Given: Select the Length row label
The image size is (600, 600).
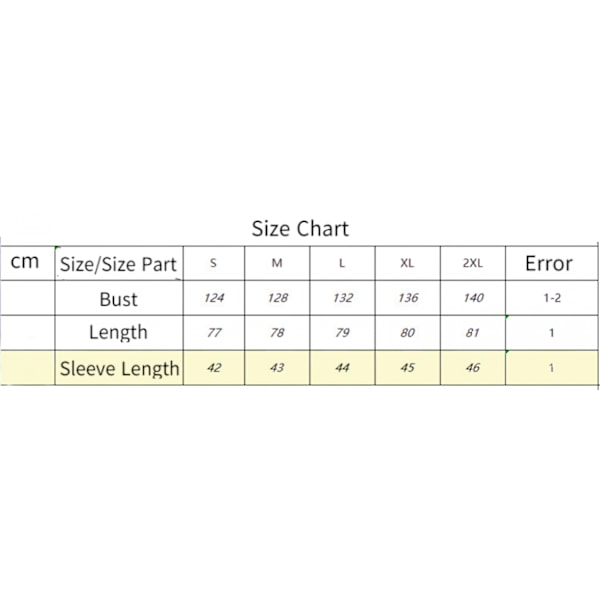Looking at the screenshot, I should pyautogui.click(x=119, y=333).
